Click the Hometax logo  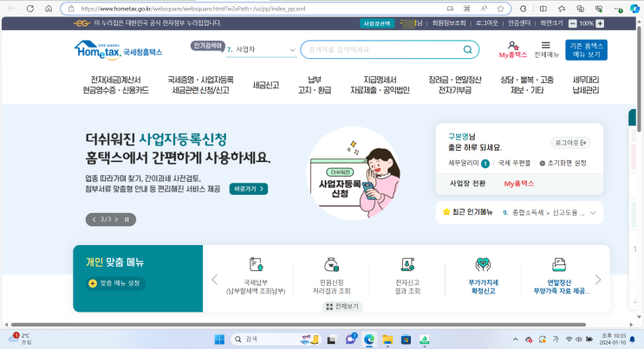tap(118, 50)
